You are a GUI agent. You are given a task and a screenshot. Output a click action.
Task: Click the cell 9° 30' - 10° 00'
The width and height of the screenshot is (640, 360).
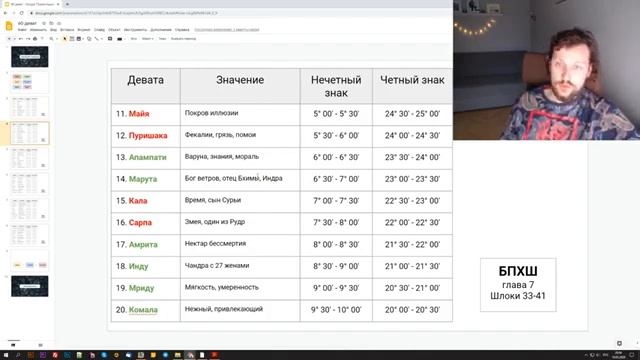pyautogui.click(x=336, y=310)
